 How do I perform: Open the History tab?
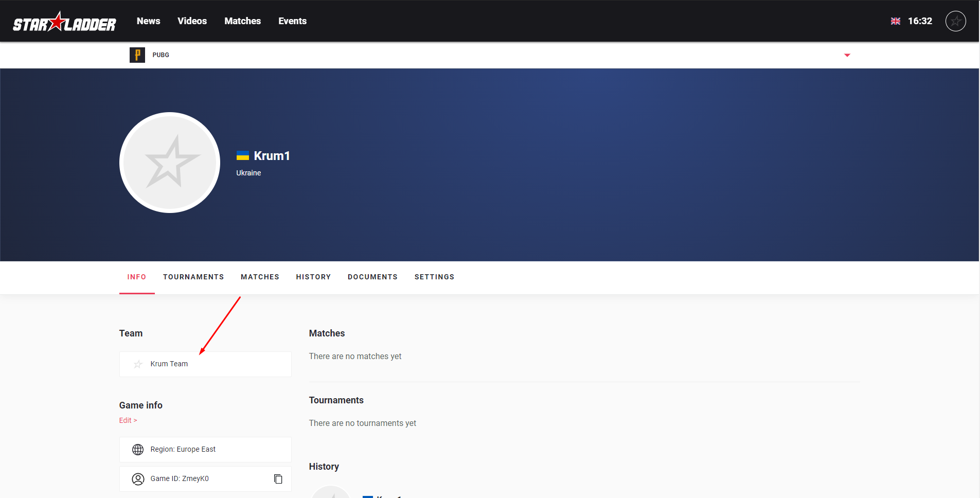[313, 277]
